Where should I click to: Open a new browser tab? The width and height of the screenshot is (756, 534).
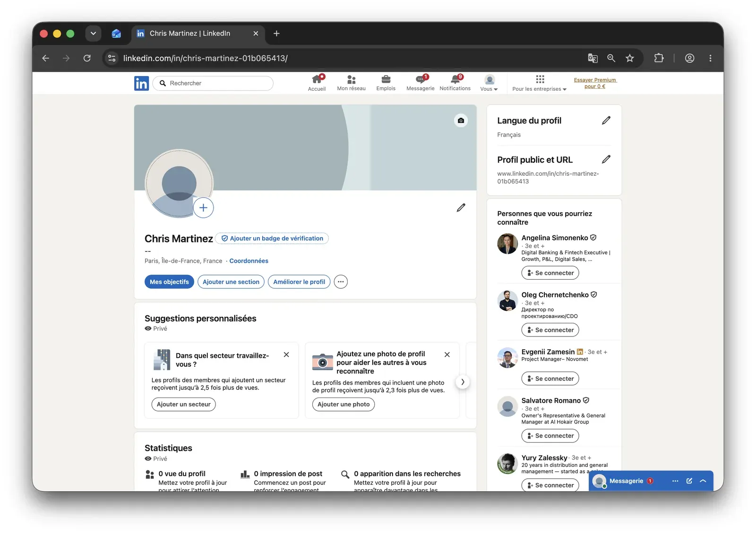point(276,34)
